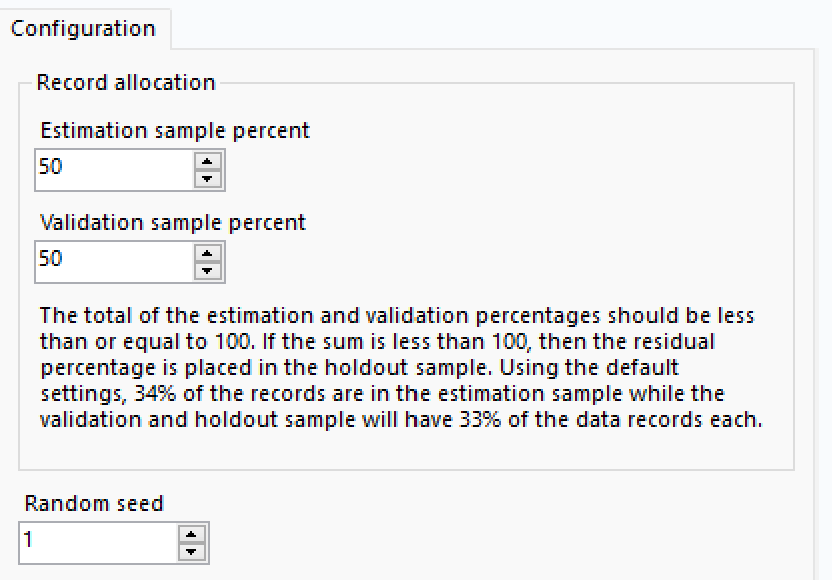
Task: Increment the Random seed spinner
Action: click(x=192, y=534)
